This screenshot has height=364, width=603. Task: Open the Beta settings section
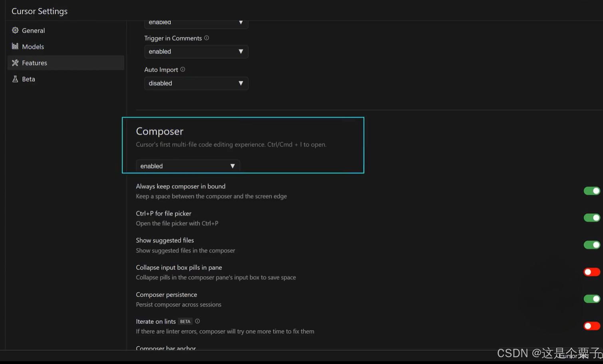pyautogui.click(x=65, y=79)
